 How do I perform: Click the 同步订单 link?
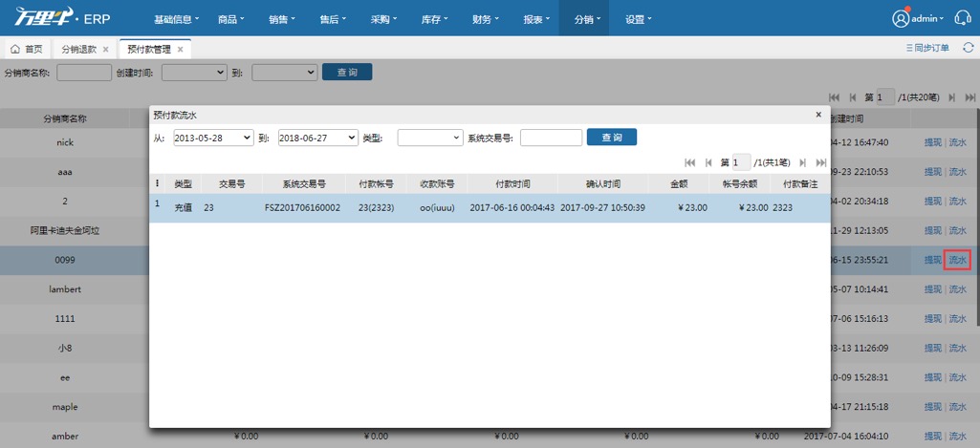pyautogui.click(x=927, y=48)
